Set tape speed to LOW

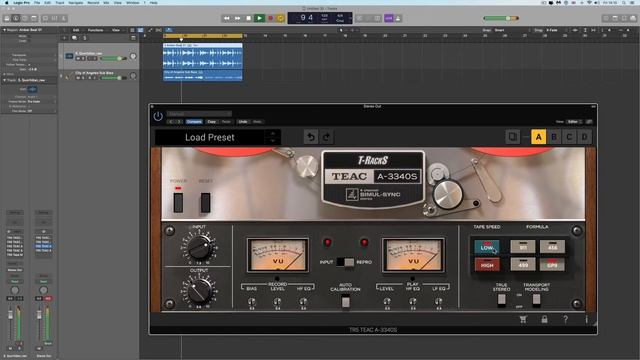487,247
